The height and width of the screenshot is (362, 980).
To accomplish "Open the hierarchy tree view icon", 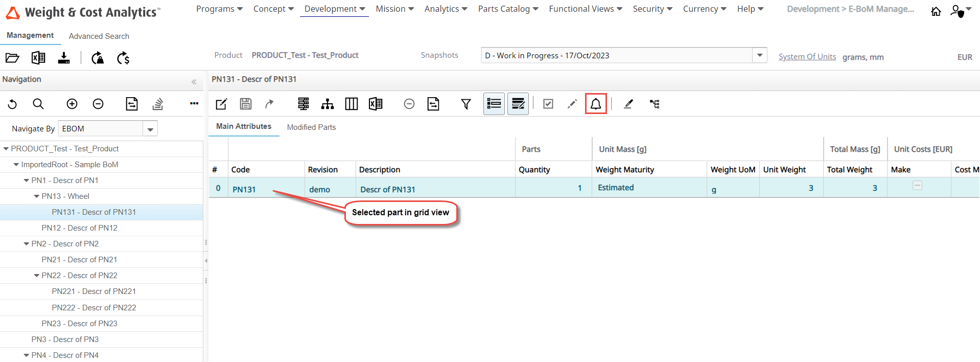I will click(x=327, y=104).
